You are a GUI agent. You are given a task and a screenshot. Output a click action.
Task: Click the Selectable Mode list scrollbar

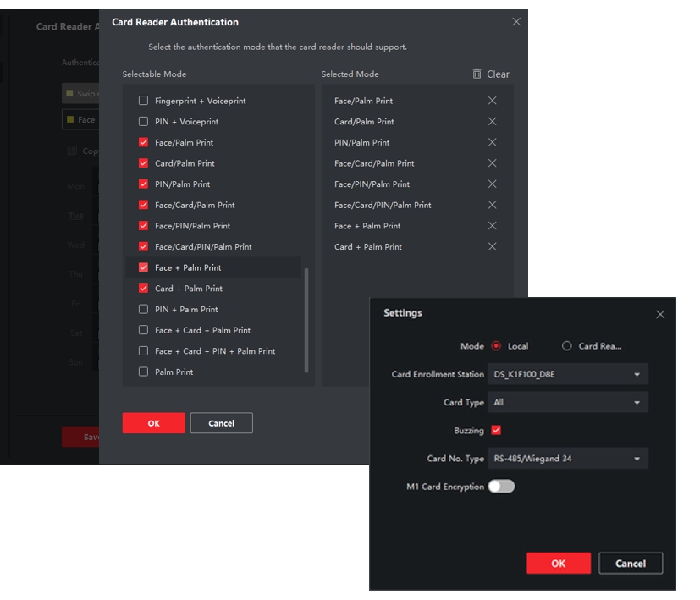coord(306,320)
